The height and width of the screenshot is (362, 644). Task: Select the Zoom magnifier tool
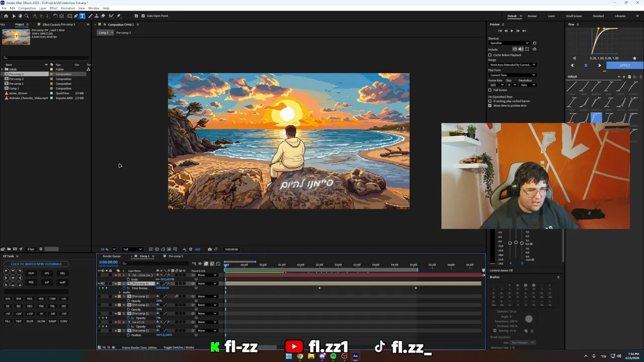[x=27, y=16]
